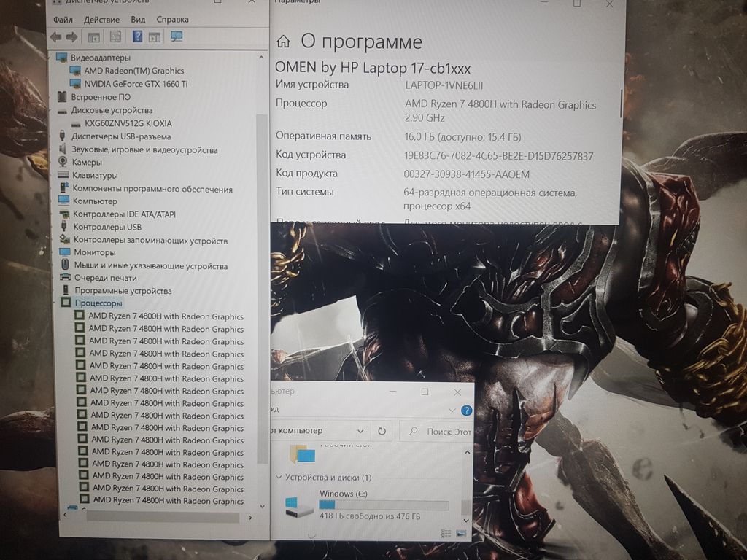Viewport: 747px width, 560px height.
Task: Refresh the File Explorer location
Action: (382, 431)
